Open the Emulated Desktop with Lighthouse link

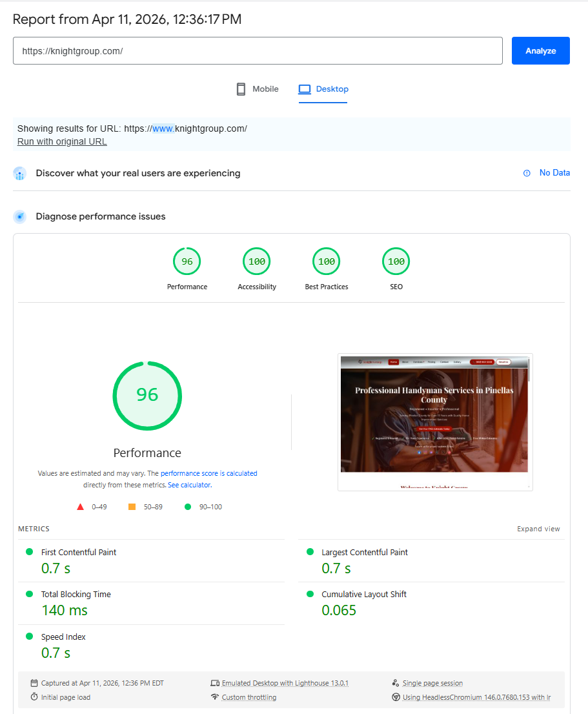pyautogui.click(x=285, y=683)
